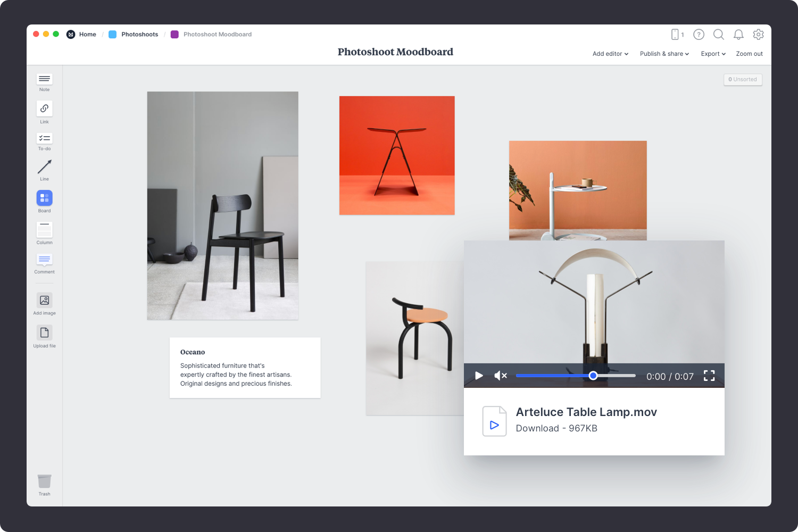
Task: Click the Add image tool
Action: [44, 301]
